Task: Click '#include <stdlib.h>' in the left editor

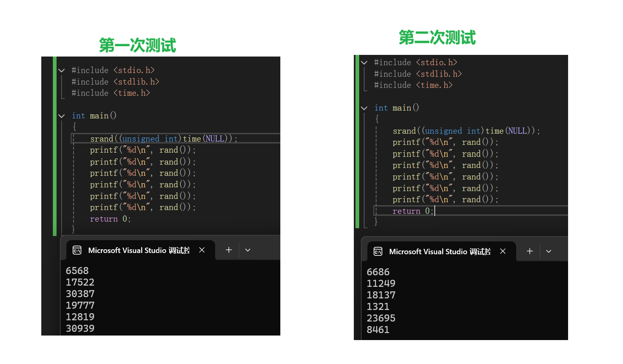Action: coord(115,82)
